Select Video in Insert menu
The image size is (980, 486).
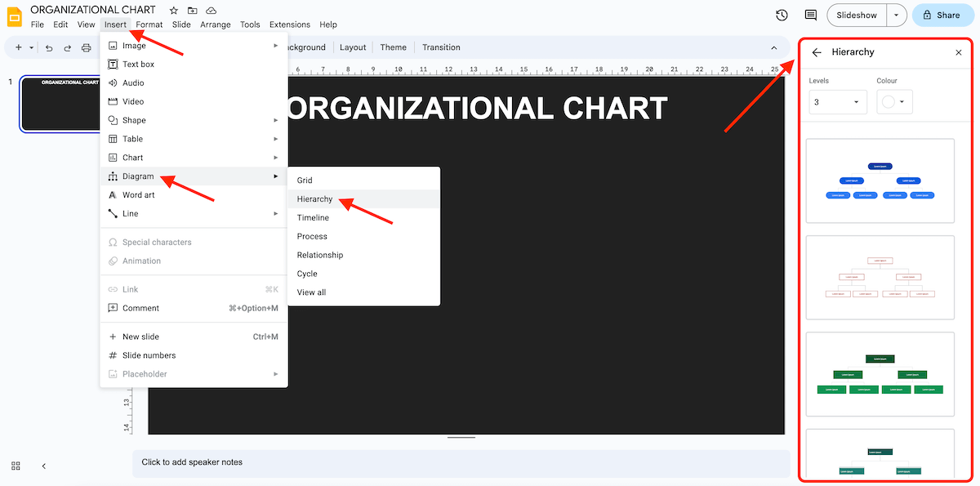[x=194, y=101]
